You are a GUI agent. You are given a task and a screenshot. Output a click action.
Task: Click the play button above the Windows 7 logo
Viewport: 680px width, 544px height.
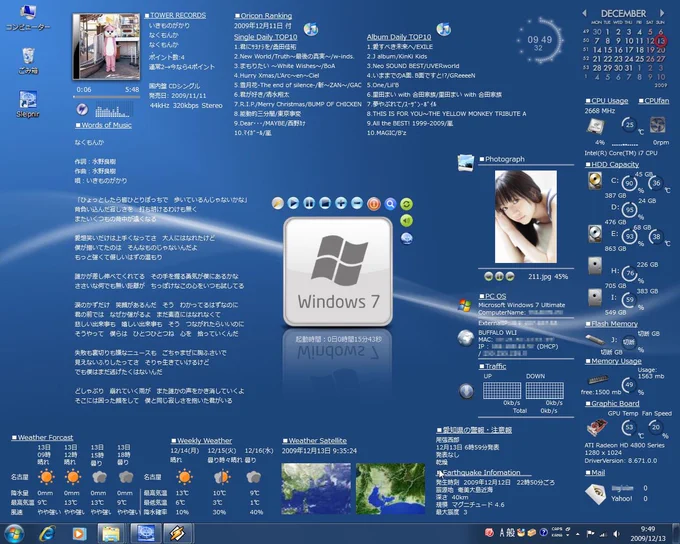[293, 203]
